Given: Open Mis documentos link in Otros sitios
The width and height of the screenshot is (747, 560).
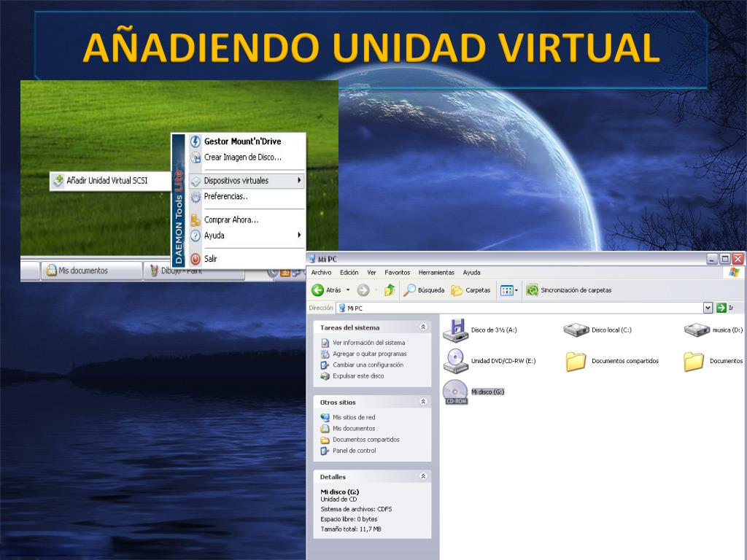Looking at the screenshot, I should 354,429.
